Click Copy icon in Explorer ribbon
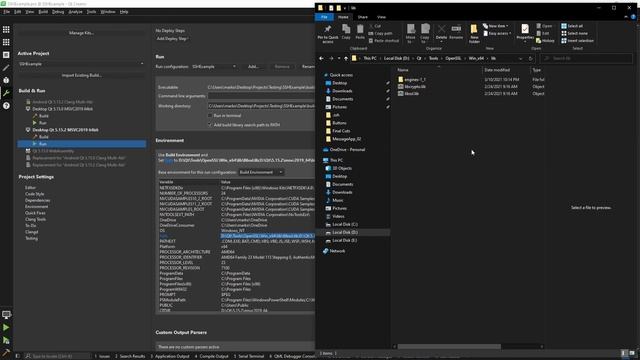 tap(346, 32)
